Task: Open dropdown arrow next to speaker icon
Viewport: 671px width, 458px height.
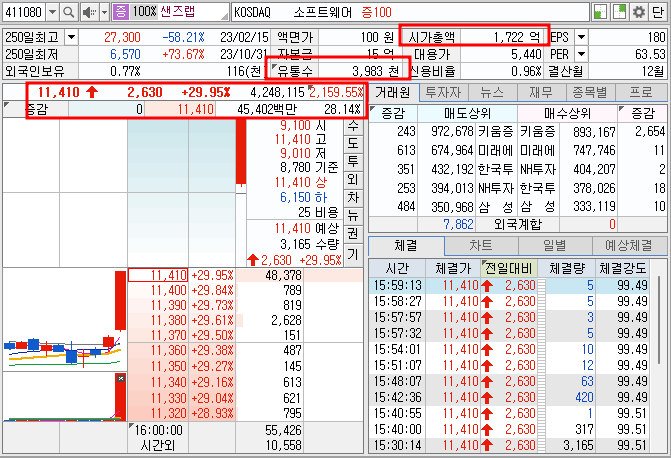Action: (x=104, y=12)
